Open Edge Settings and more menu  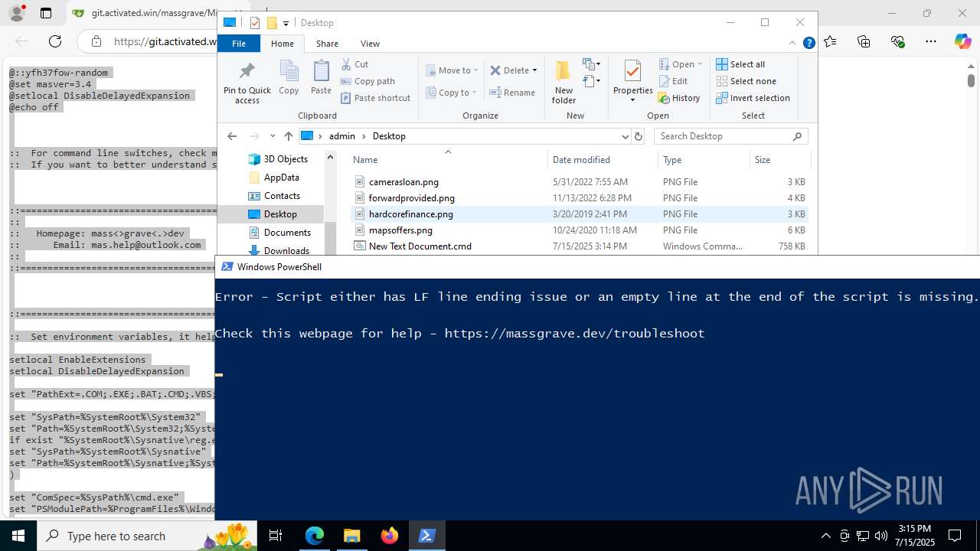tap(930, 41)
